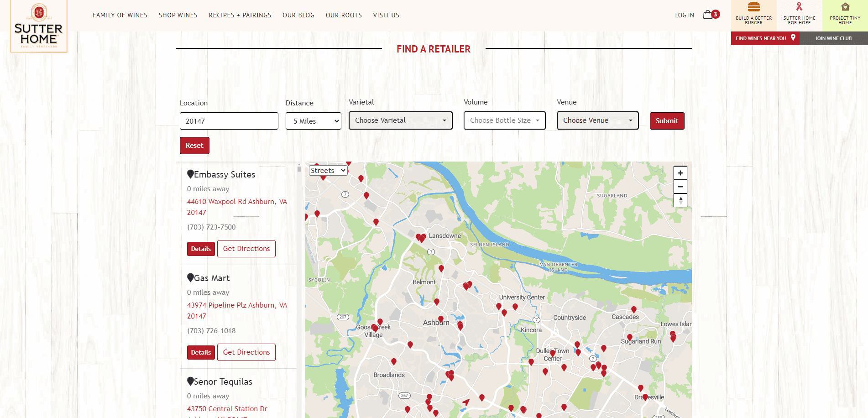The width and height of the screenshot is (868, 418).
Task: Open Embassy Suites address 44610 Waxpool Rd
Action: [x=237, y=207]
